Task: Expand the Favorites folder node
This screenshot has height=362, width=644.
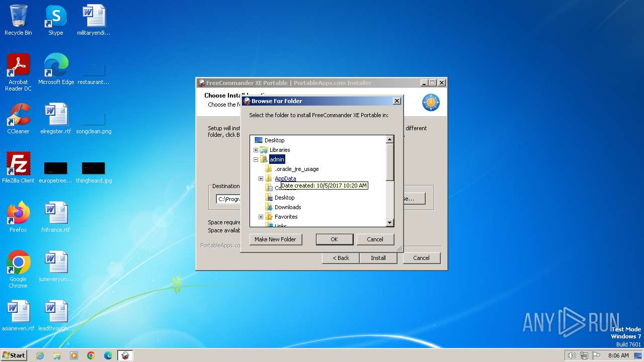Action: pos(261,217)
